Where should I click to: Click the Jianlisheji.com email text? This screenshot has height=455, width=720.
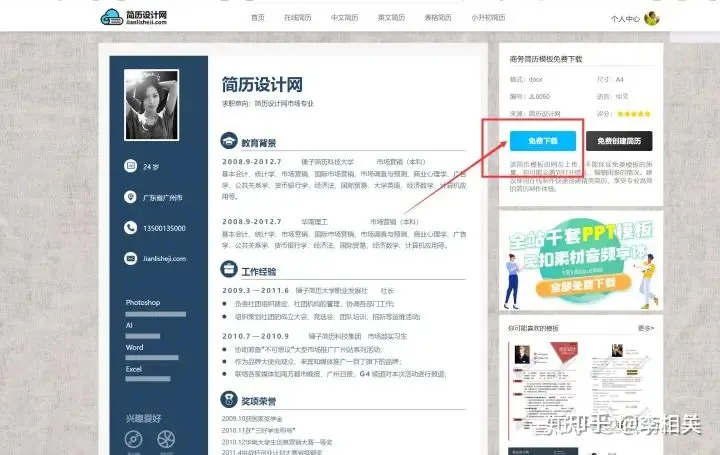[x=164, y=258]
